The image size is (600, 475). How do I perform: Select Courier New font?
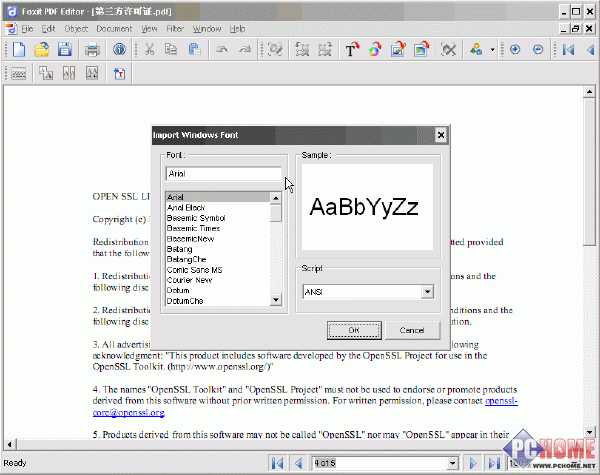[x=218, y=280]
